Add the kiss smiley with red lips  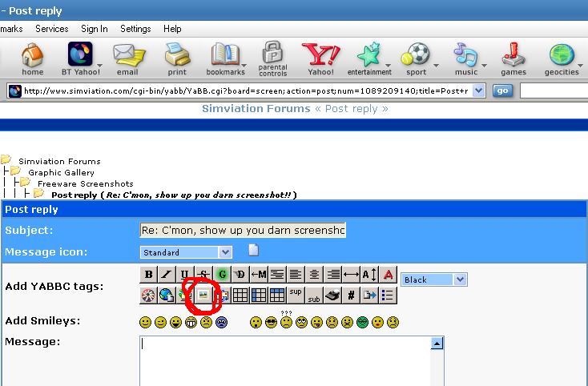pos(377,322)
